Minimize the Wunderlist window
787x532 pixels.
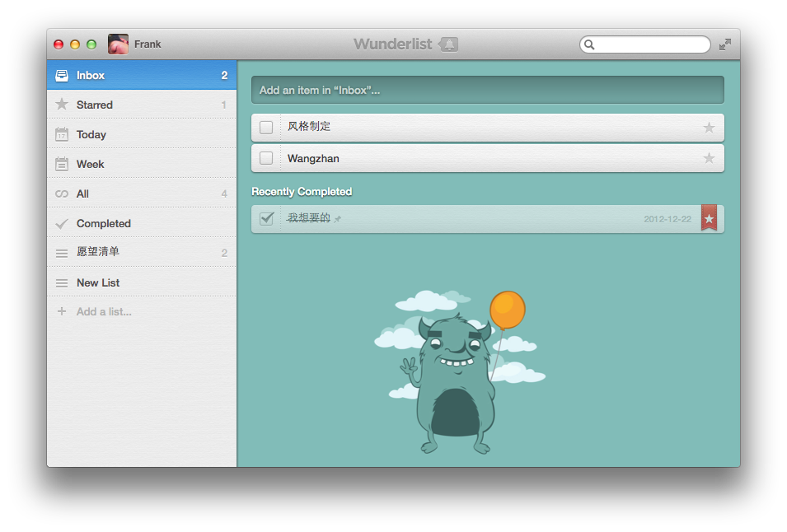tap(75, 44)
